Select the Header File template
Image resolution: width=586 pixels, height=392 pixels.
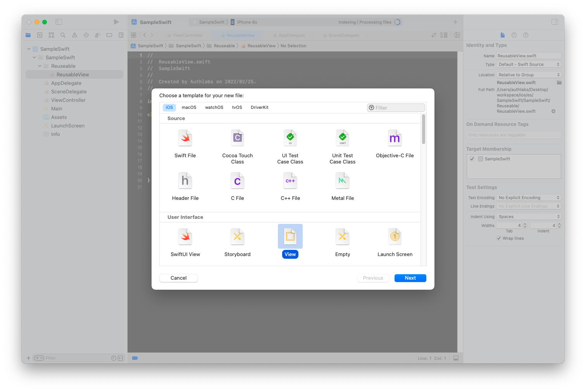[x=185, y=187]
